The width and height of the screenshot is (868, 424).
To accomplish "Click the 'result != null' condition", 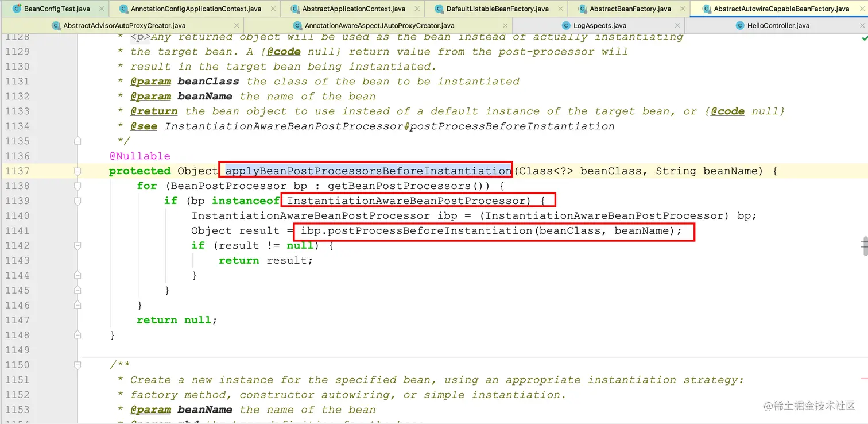I will pyautogui.click(x=266, y=245).
